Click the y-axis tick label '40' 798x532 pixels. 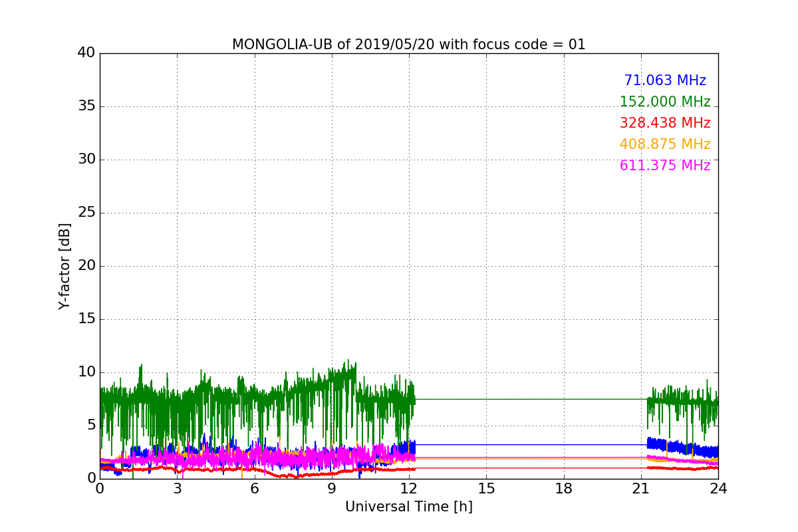[86, 53]
